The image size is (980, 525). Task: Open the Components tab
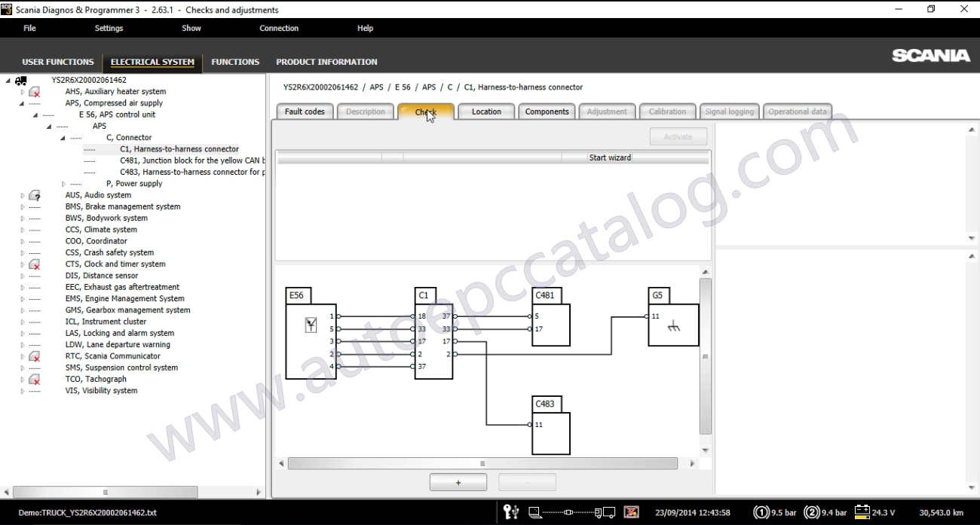coord(547,111)
